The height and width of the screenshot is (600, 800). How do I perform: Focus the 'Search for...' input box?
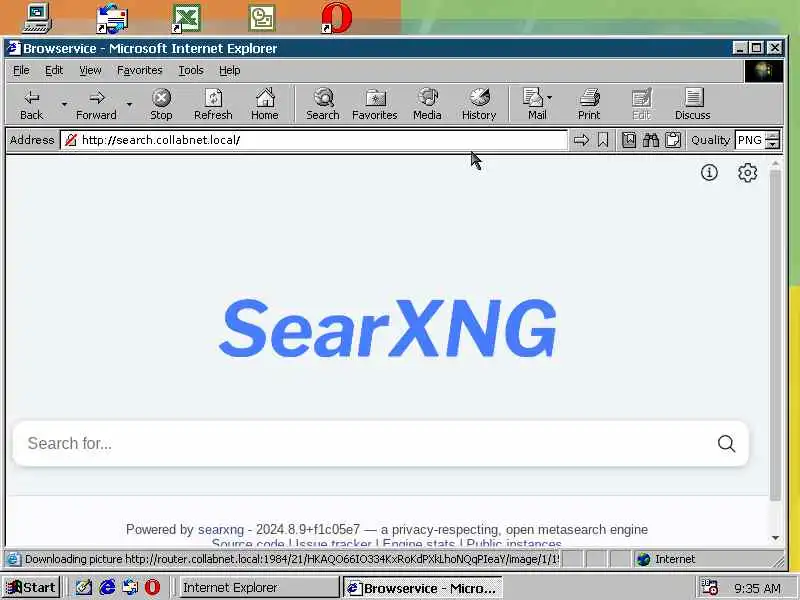[x=365, y=443]
